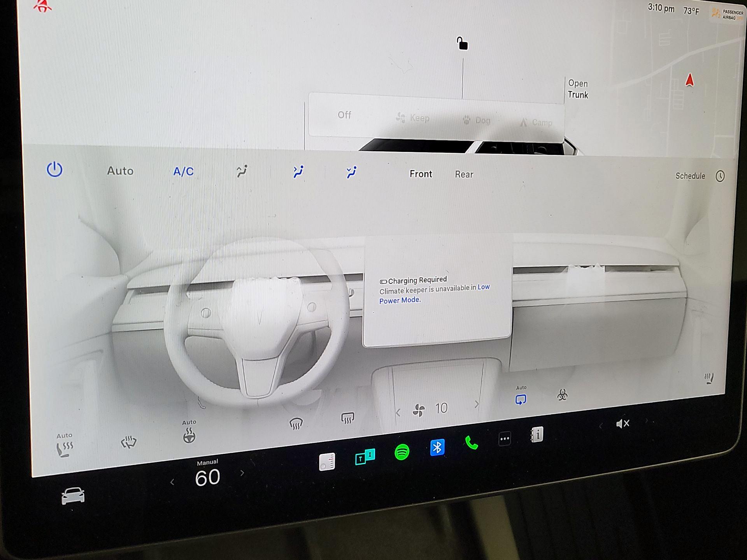Turn on front windshield defrost
747x560 pixels.
[296, 423]
